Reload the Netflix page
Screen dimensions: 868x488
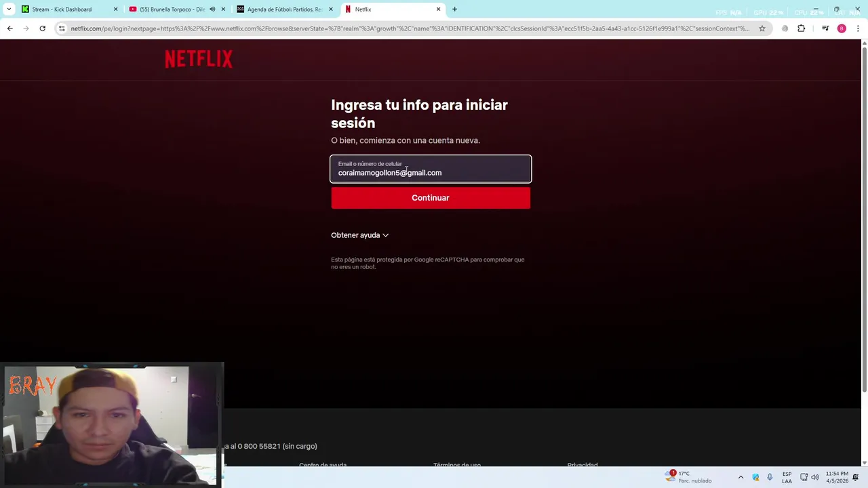[42, 28]
